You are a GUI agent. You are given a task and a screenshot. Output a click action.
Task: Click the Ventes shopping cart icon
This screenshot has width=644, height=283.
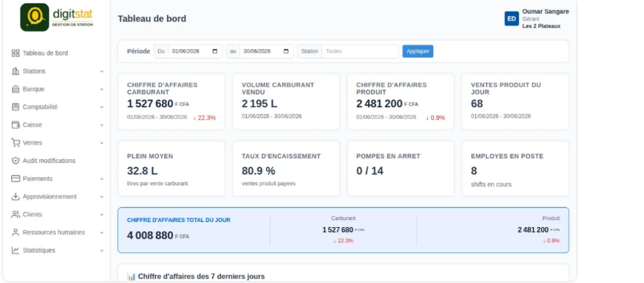point(16,143)
